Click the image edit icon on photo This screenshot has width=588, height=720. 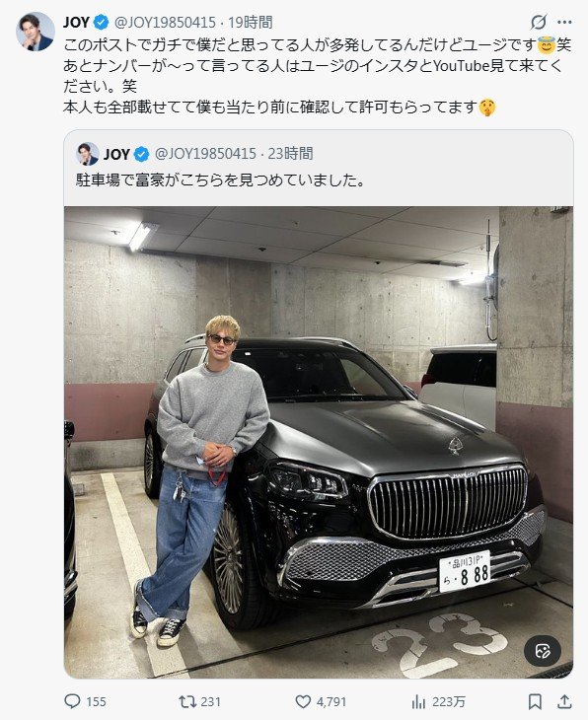click(543, 651)
